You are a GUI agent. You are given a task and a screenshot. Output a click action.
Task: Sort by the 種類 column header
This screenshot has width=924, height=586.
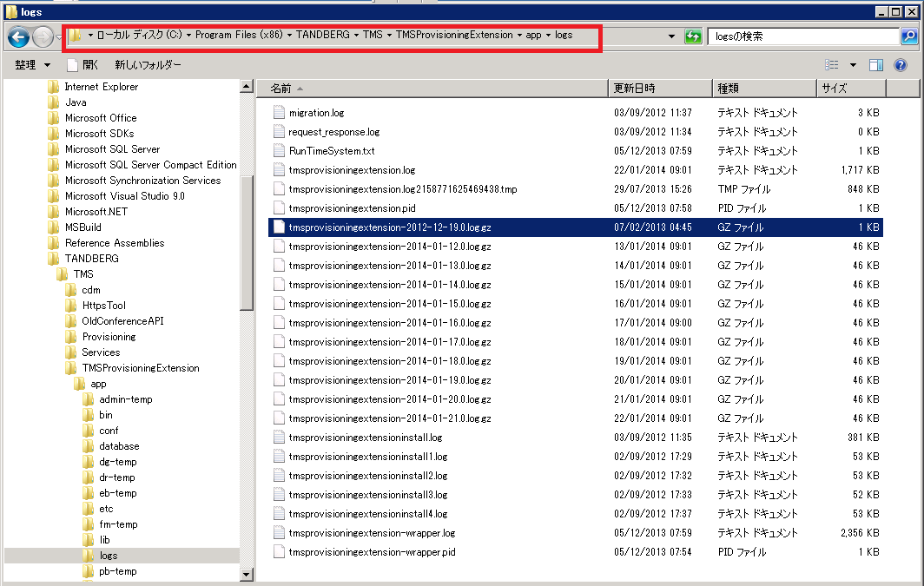click(x=764, y=89)
